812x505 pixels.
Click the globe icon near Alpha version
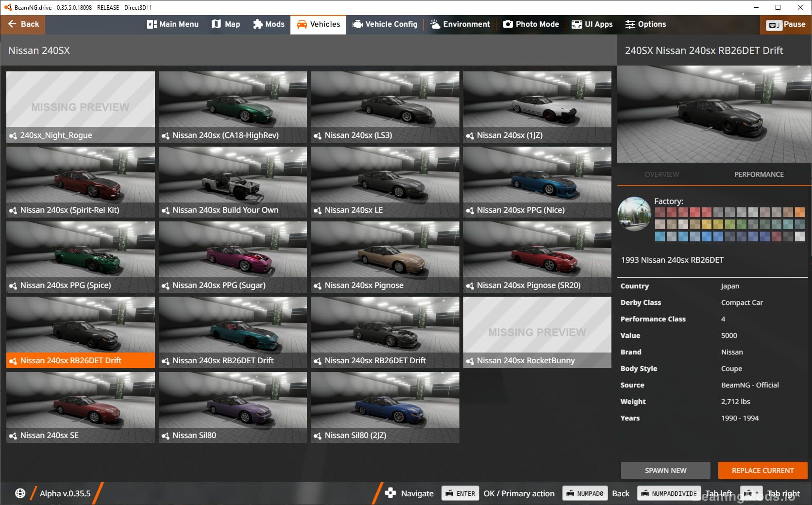pos(20,493)
